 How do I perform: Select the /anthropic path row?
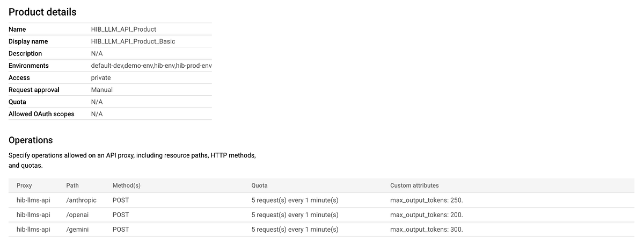pos(82,200)
